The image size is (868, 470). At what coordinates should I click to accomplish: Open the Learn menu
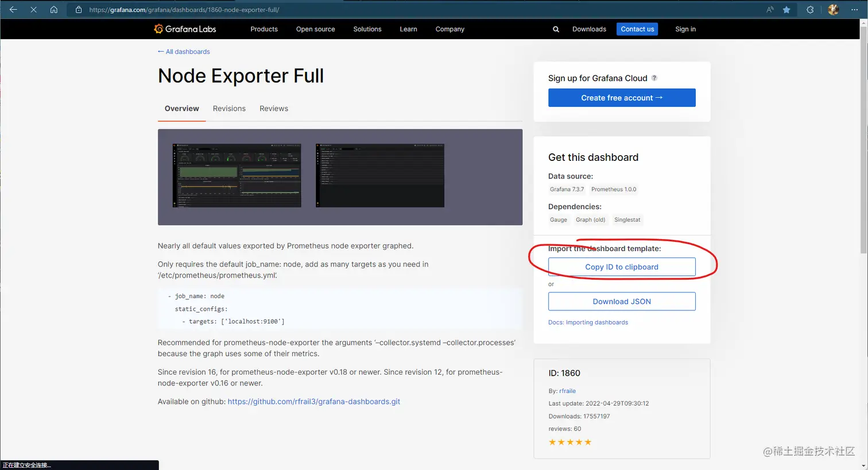(x=408, y=29)
